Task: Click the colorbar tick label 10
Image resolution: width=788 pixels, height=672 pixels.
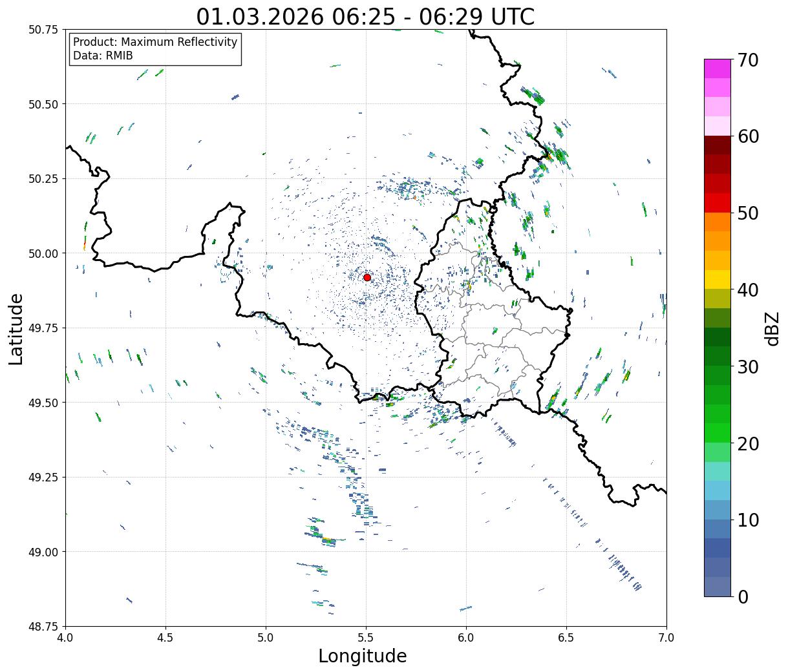Action: pyautogui.click(x=748, y=520)
